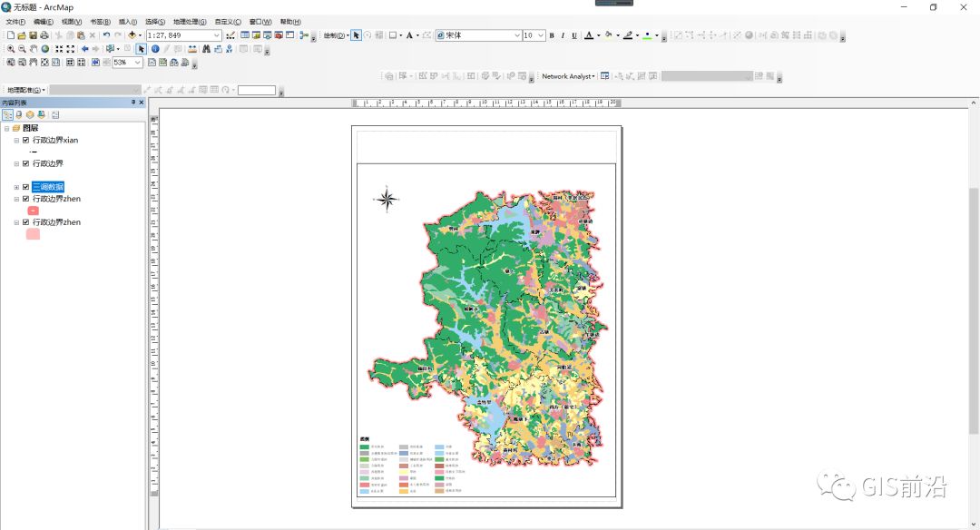Click the Add Data button
Viewport: 980px width, 530px height.
pos(132,35)
